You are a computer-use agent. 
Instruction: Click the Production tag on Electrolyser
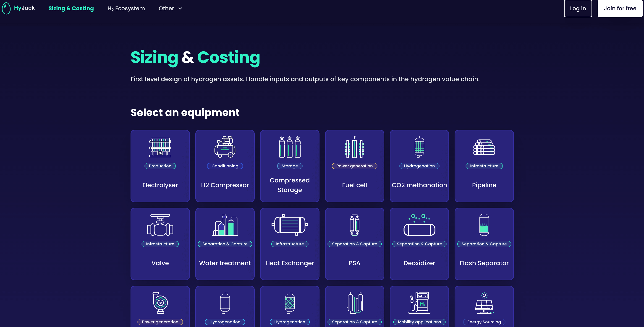coord(160,166)
